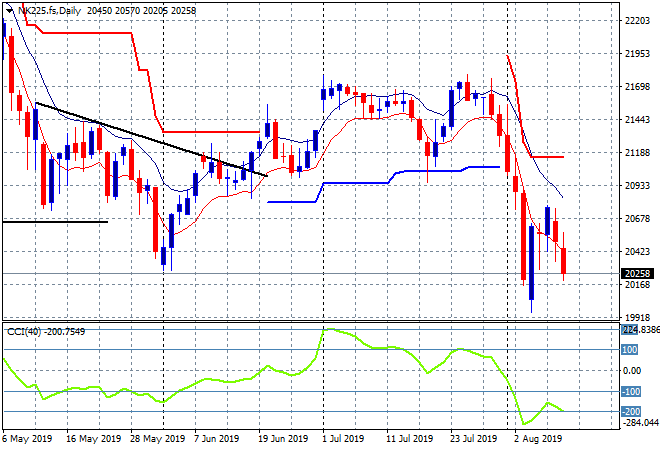Screen dimensions: 660x450
Task: Click the 21698 price scale label
Action: [637, 87]
